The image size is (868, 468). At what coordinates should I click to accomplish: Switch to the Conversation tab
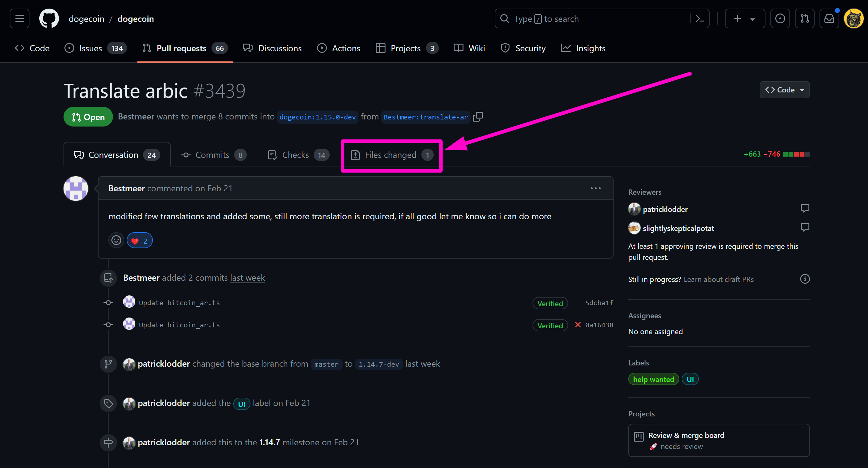pos(117,155)
